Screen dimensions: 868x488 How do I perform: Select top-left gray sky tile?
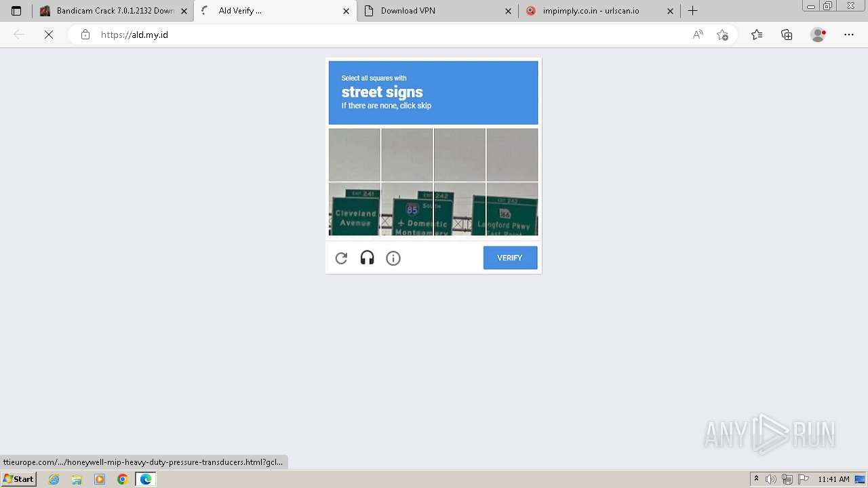click(x=354, y=155)
